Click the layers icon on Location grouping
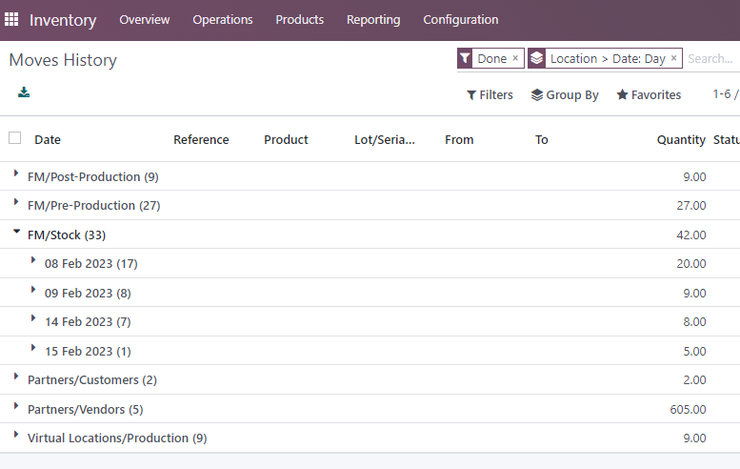 pyautogui.click(x=537, y=59)
